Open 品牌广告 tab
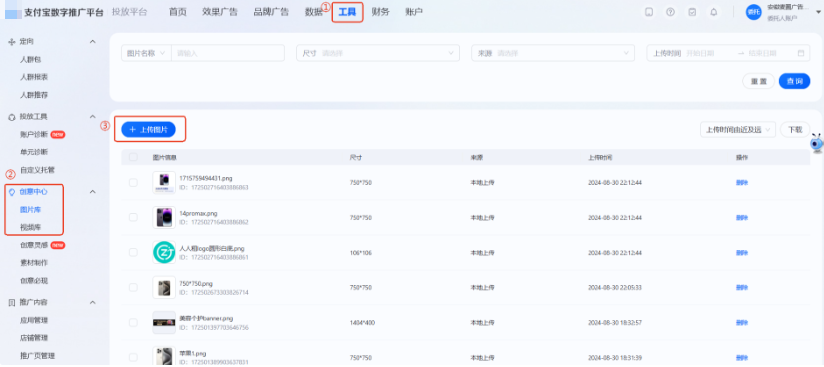 pos(271,12)
